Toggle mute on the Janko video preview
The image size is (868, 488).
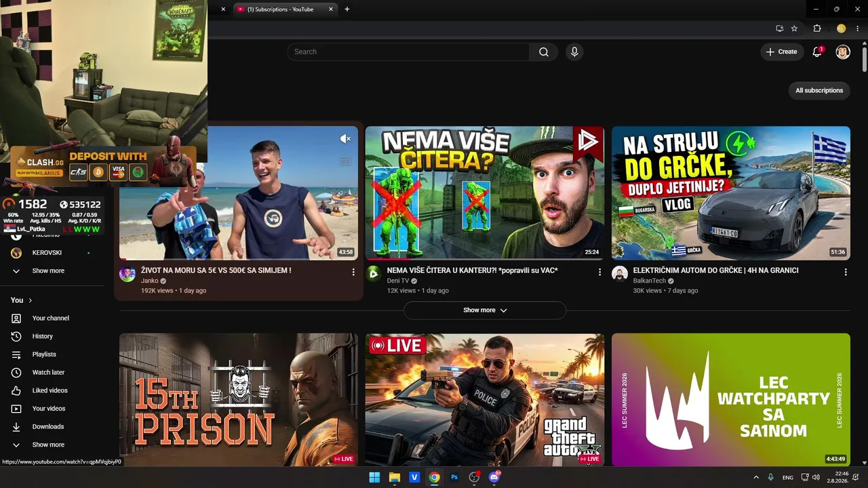pos(345,139)
